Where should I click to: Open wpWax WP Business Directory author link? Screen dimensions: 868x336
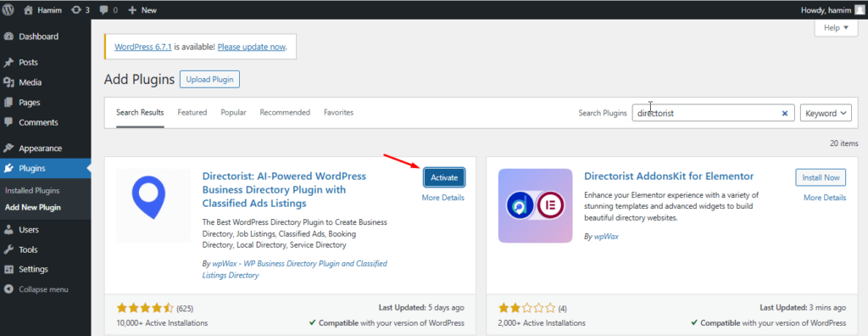click(x=295, y=269)
